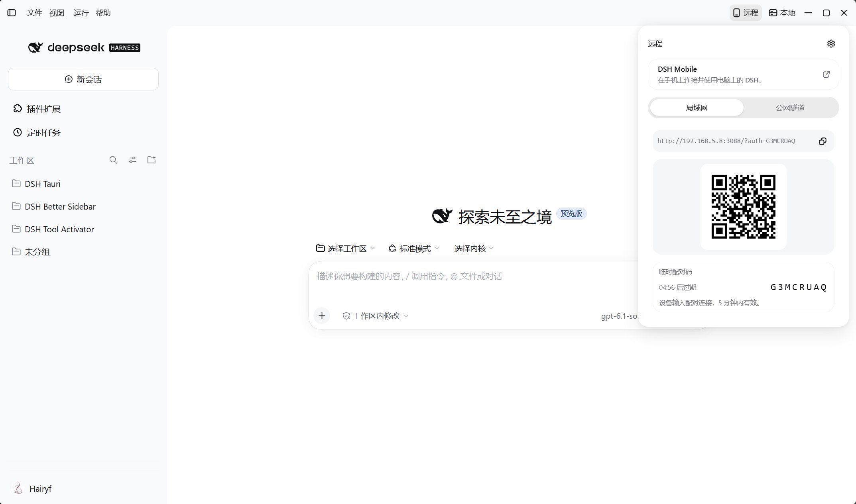The height and width of the screenshot is (504, 856).
Task: Open workspace filter options icon
Action: [132, 160]
